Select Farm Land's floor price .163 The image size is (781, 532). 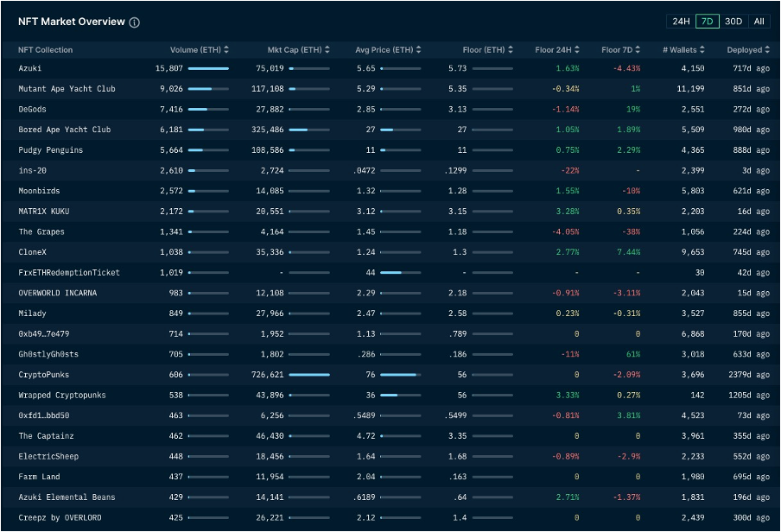tap(458, 477)
